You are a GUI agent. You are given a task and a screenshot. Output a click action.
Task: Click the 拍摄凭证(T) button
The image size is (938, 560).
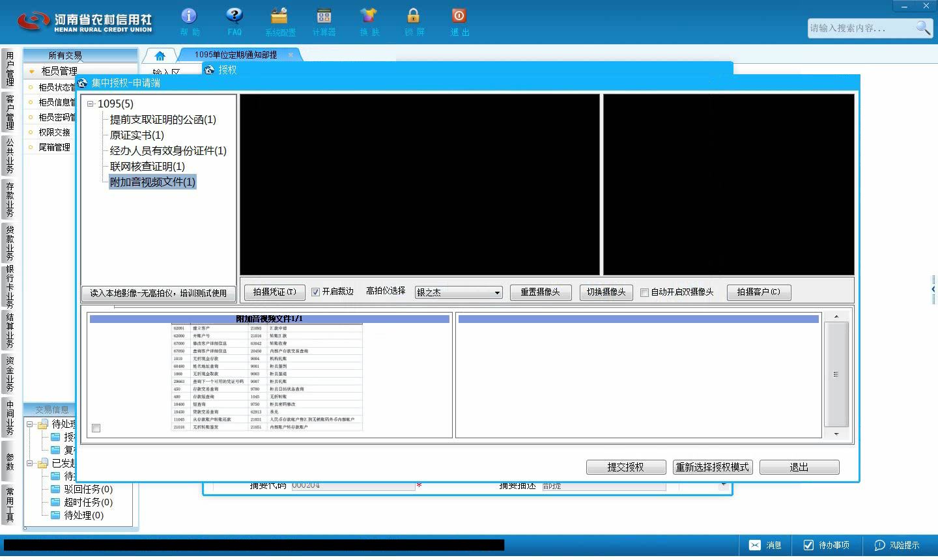pyautogui.click(x=274, y=292)
